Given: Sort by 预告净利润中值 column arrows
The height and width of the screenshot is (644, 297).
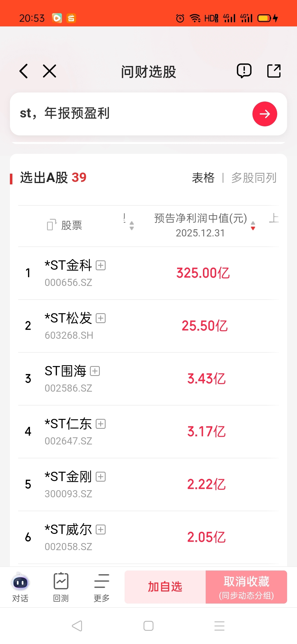Looking at the screenshot, I should pos(253,226).
